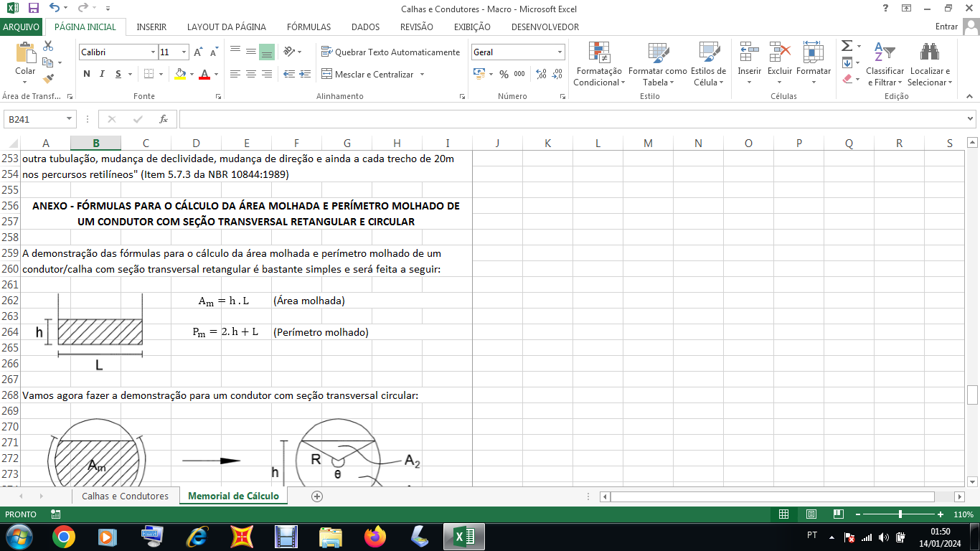This screenshot has width=980, height=551.
Task: Open the Name Box dropdown arrow
Action: pos(70,119)
